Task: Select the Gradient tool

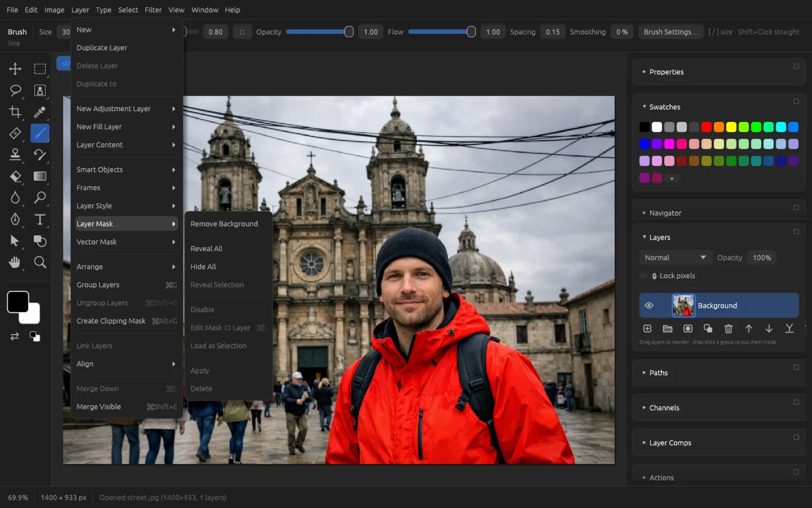Action: (40, 176)
